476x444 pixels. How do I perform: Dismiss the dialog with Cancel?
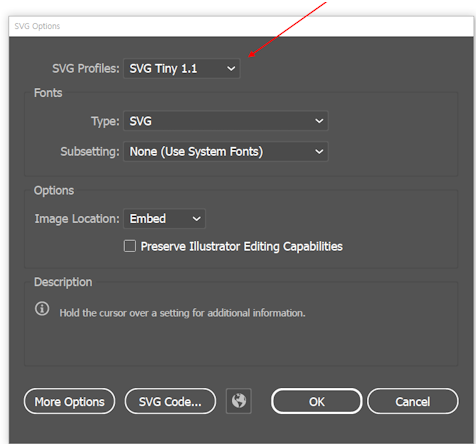413,401
